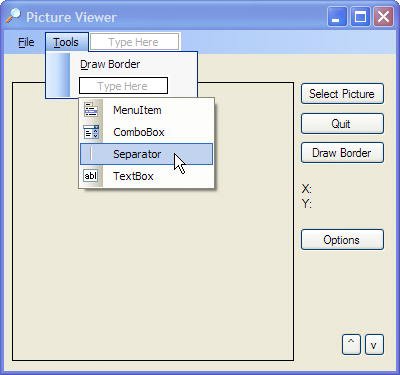Choose the ComboBox entry

point(147,132)
